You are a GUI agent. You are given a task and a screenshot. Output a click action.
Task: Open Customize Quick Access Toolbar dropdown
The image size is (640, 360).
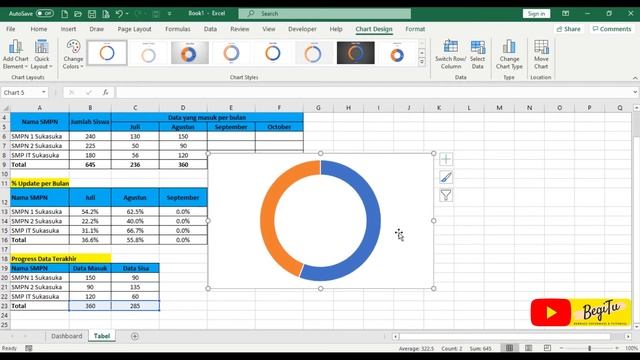point(169,14)
